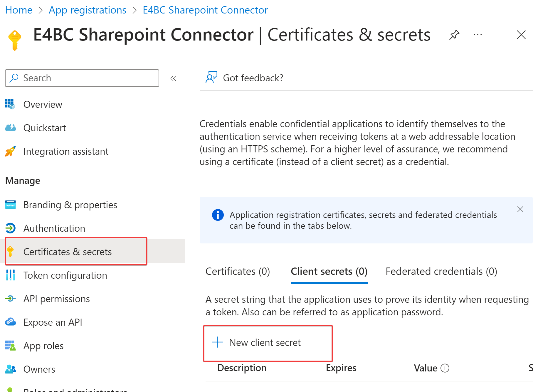Pin the Certificates & secrets blade
The image size is (533, 392).
[x=454, y=35]
